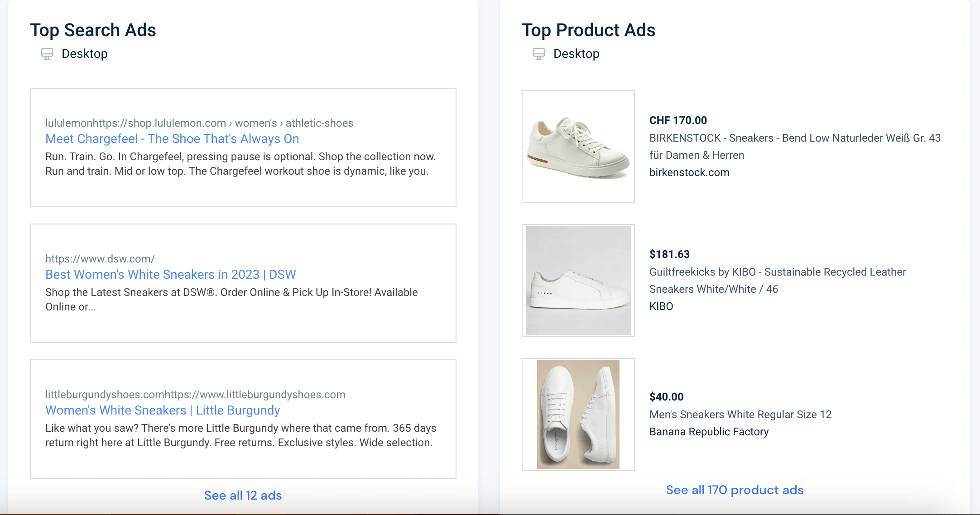The height and width of the screenshot is (515, 980).
Task: Open the Little Burgundy sneakers ad
Action: pyautogui.click(x=163, y=410)
